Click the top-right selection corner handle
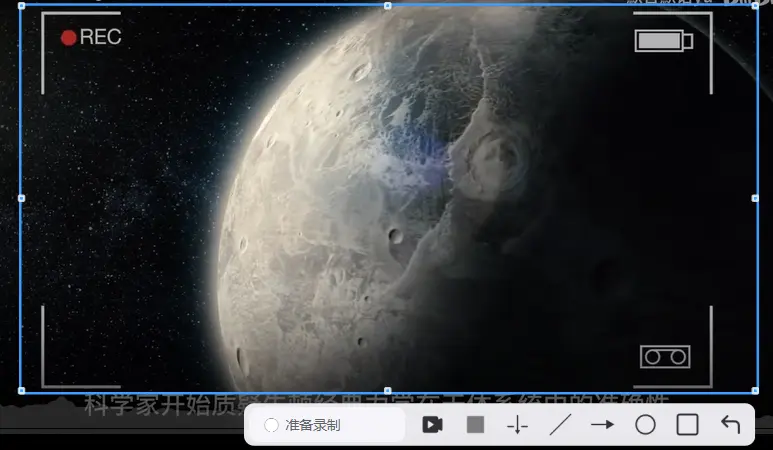The height and width of the screenshot is (450, 773). click(755, 6)
